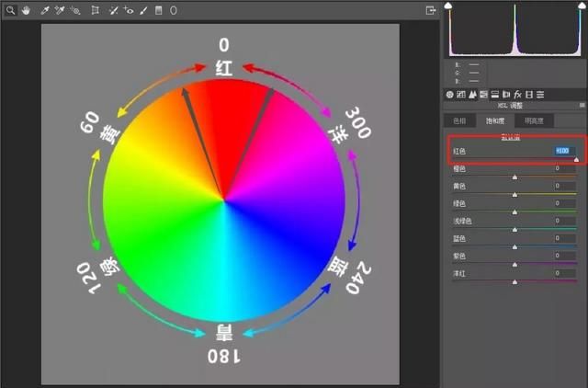Click the histogram display
The height and width of the screenshot is (388, 588).
515,29
